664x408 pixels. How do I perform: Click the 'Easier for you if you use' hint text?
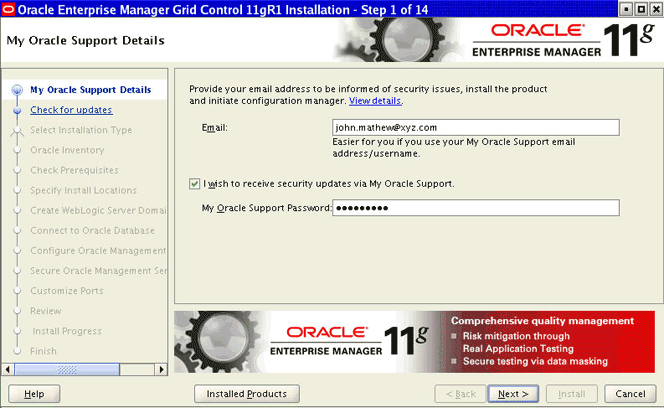(x=454, y=147)
